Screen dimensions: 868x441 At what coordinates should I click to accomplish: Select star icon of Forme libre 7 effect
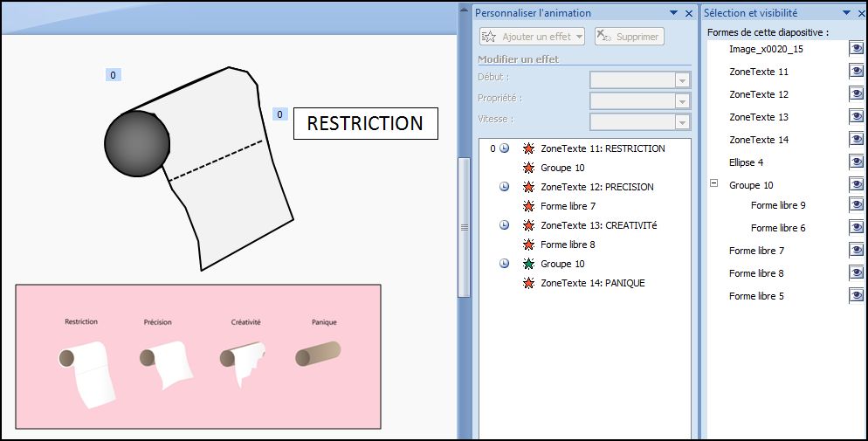coord(528,206)
